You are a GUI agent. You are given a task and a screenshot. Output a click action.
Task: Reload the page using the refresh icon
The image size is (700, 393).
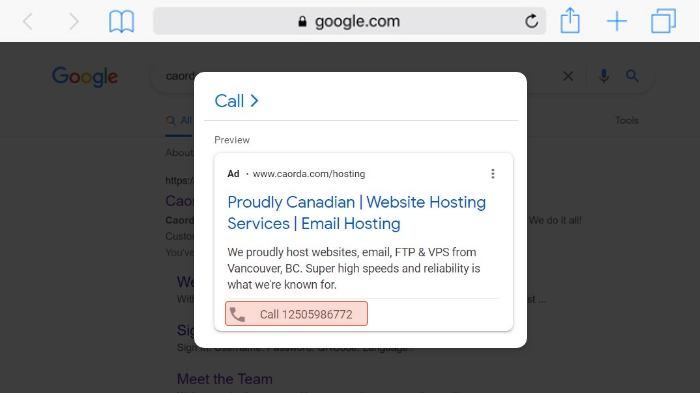(531, 21)
